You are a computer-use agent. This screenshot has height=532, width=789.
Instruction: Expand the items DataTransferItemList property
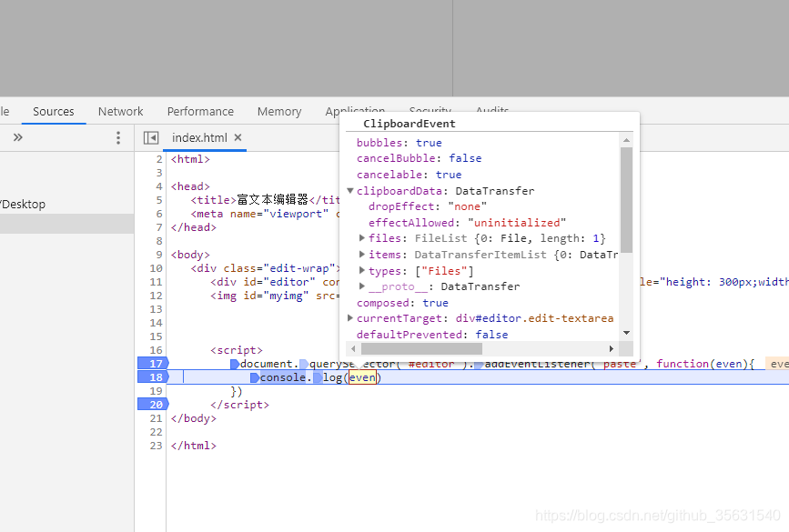(362, 254)
